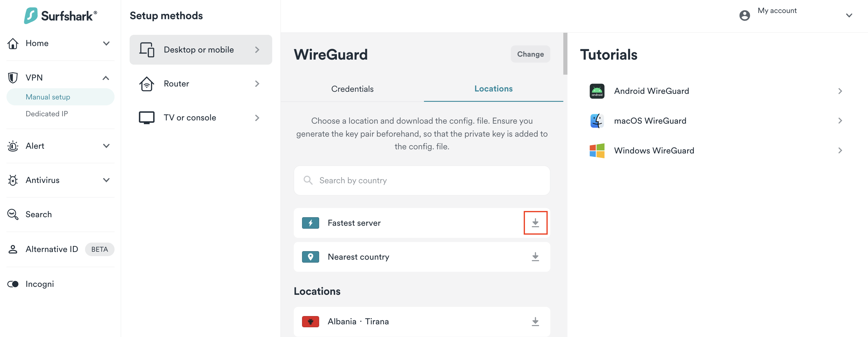This screenshot has height=337, width=868.
Task: Open the Dedicated IP link
Action: [47, 114]
